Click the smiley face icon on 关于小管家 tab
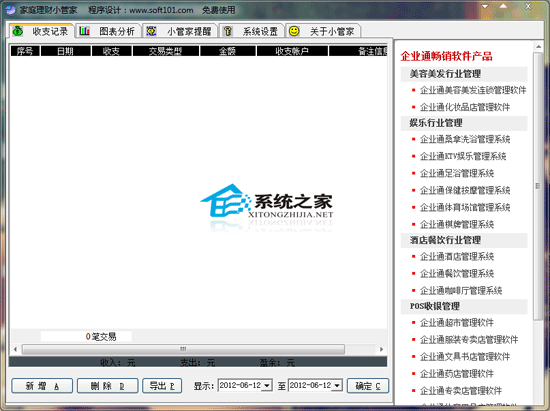The image size is (550, 411). [x=294, y=31]
